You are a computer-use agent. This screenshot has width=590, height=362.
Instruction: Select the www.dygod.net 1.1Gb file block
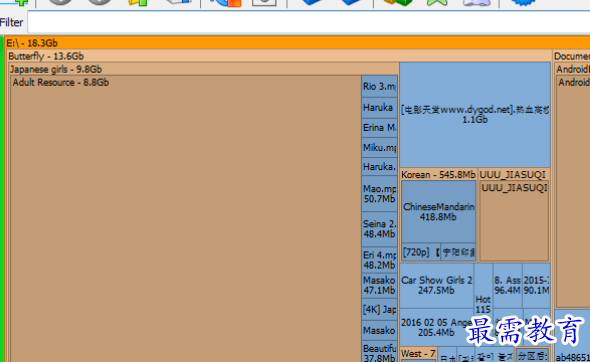[475, 115]
